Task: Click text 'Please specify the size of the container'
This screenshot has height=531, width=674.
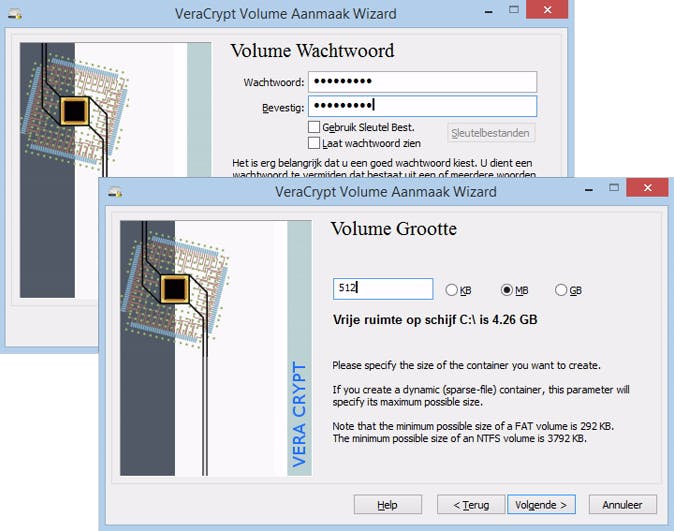Action: (x=466, y=365)
